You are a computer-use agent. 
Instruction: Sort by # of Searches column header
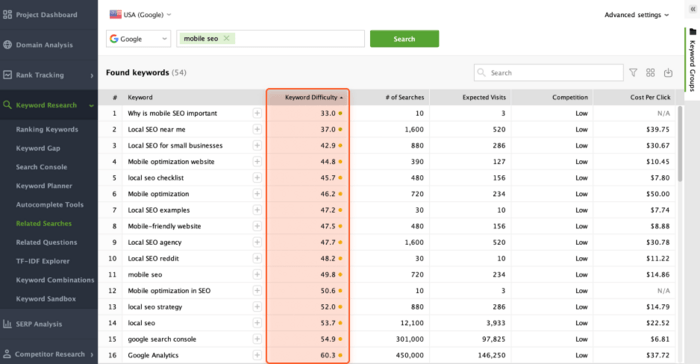404,97
